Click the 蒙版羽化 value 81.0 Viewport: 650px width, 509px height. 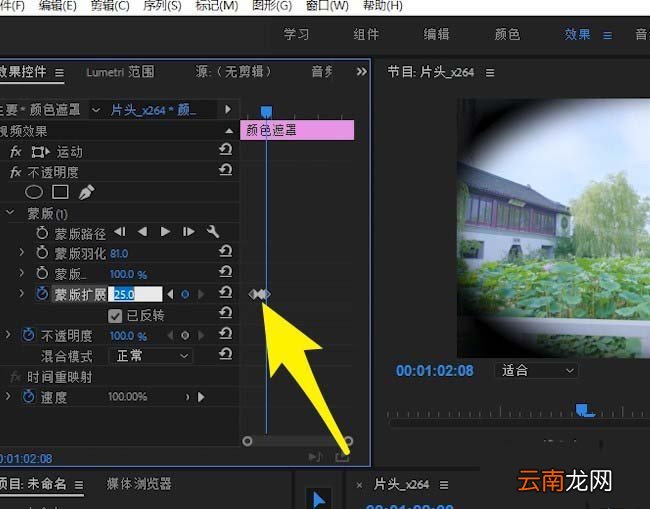pos(119,254)
